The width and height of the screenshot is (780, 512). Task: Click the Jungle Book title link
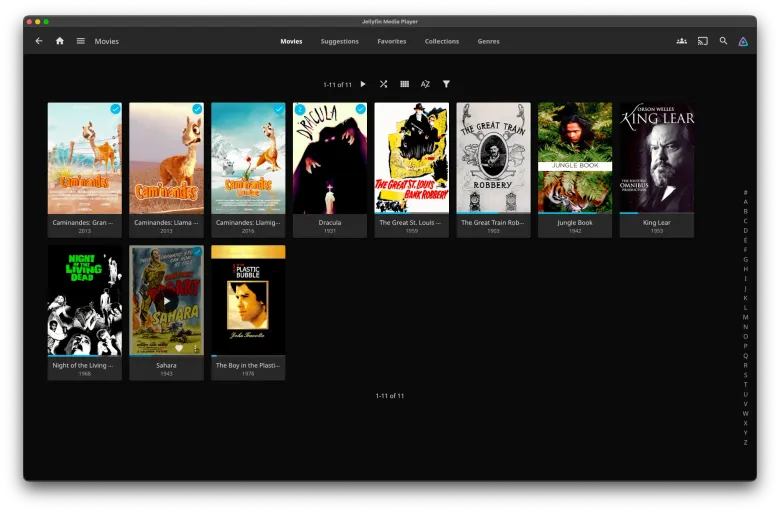[x=575, y=222]
